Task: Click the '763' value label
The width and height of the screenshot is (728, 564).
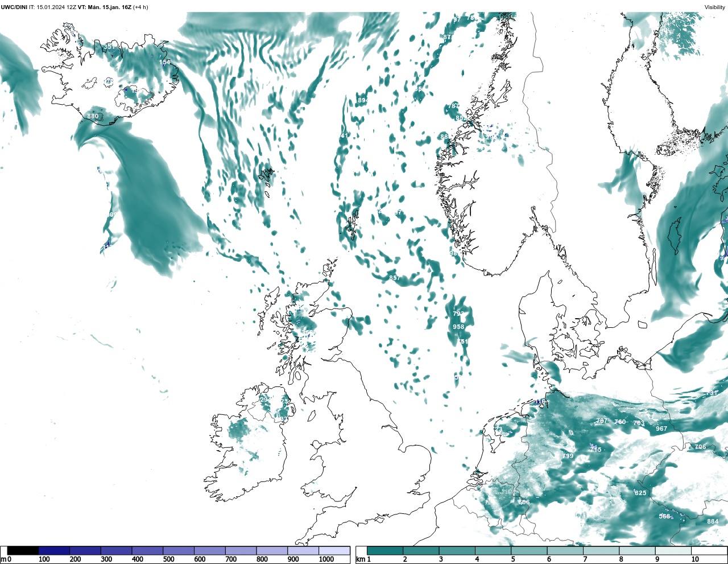Action: [x=639, y=423]
